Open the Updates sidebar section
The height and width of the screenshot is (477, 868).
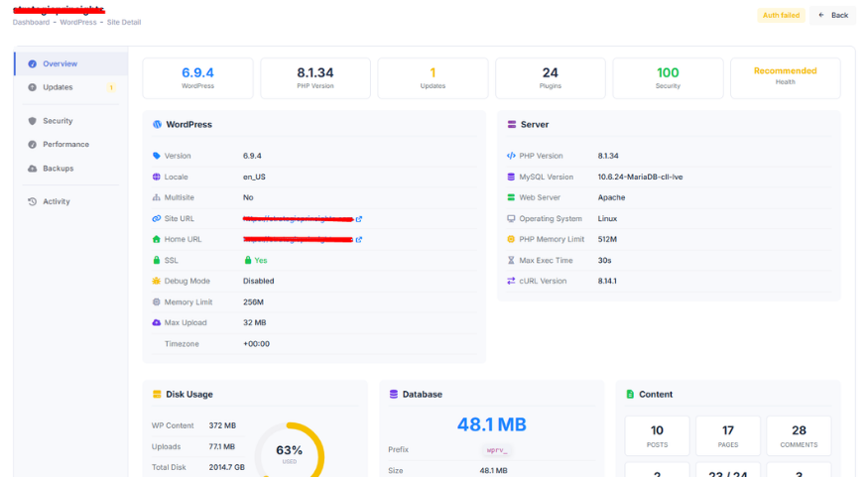[x=71, y=87]
